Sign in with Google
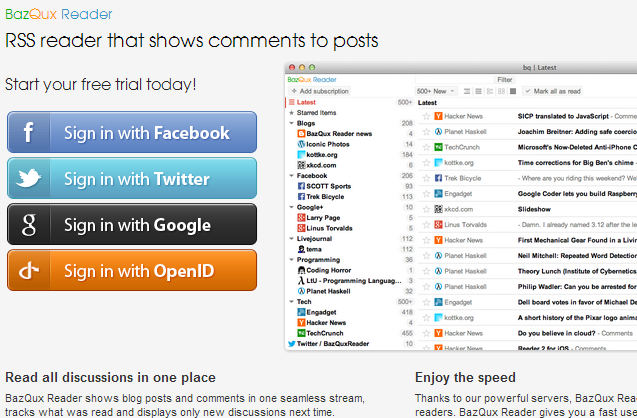The height and width of the screenshot is (418, 637). [132, 224]
